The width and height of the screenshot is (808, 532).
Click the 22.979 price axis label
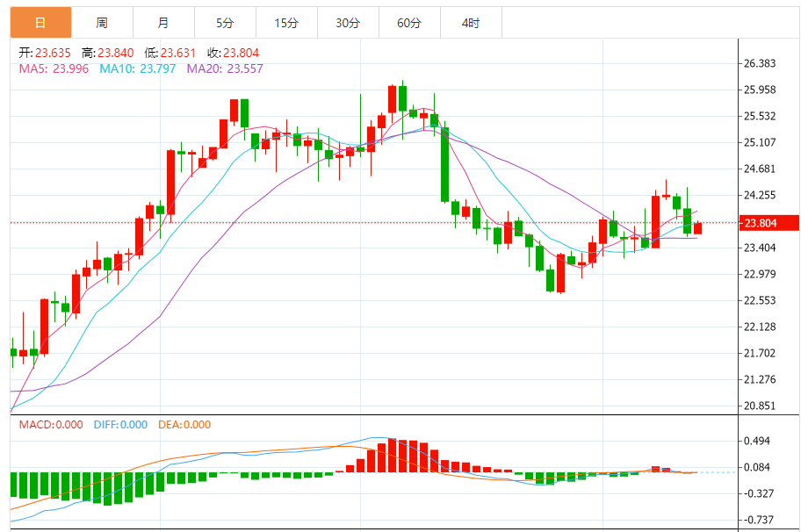(760, 274)
